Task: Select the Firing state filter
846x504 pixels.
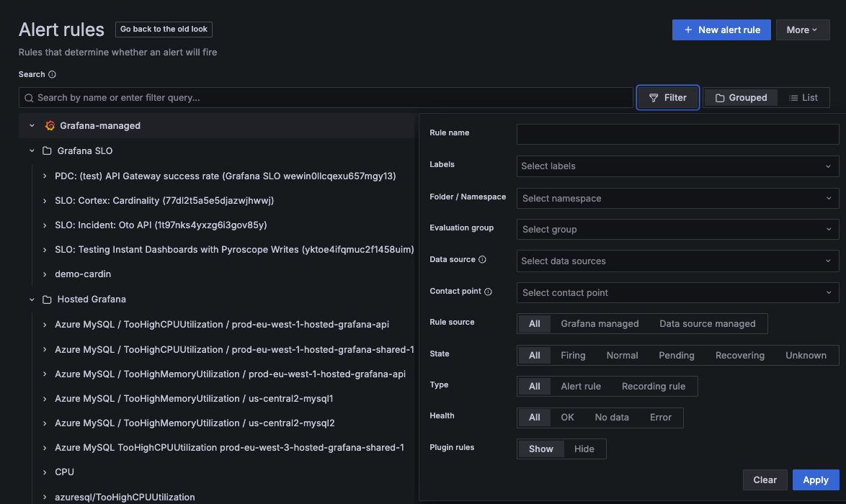Action: pos(573,355)
